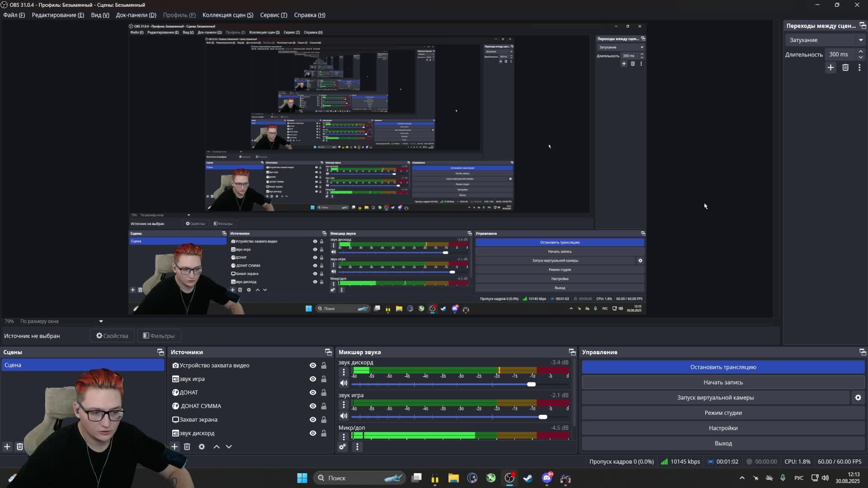Open advanced audio properties gears icon
The height and width of the screenshot is (488, 868).
pyautogui.click(x=342, y=446)
